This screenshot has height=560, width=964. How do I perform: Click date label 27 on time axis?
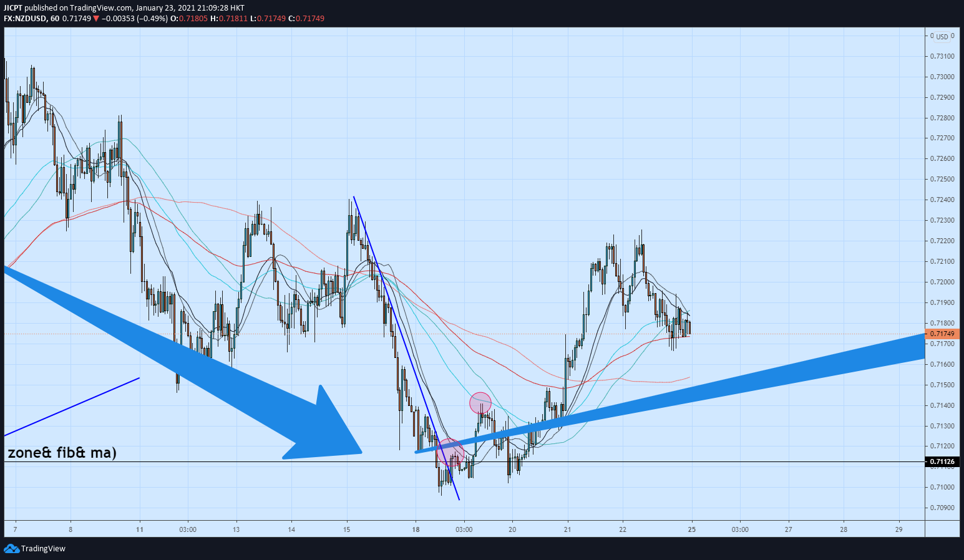click(789, 529)
